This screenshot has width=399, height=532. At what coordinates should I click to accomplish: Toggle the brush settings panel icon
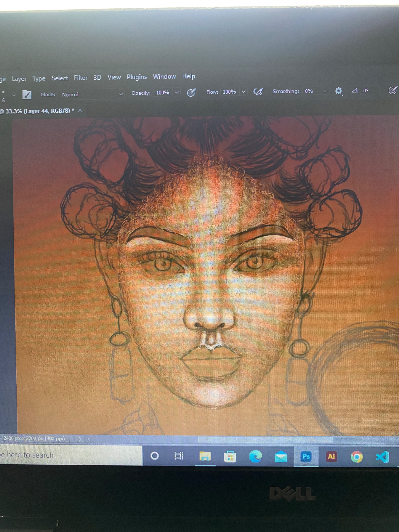click(27, 95)
